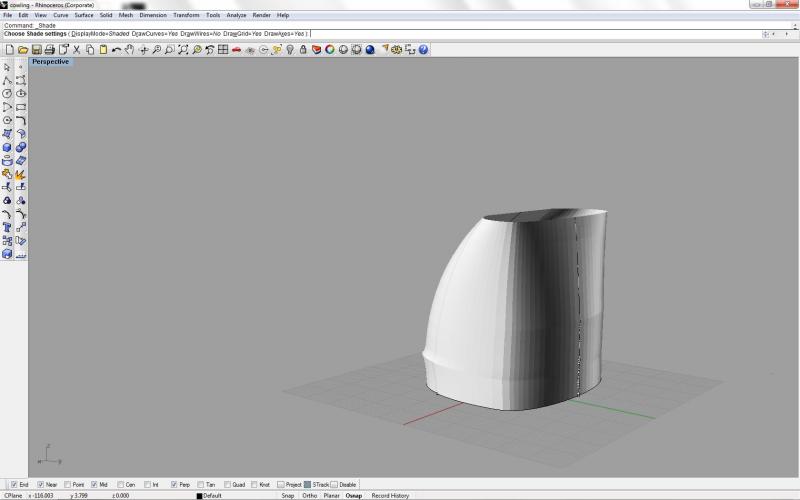Click the light bulb Hide/Show icon
Viewport: 800px width, 500px height.
[x=290, y=49]
